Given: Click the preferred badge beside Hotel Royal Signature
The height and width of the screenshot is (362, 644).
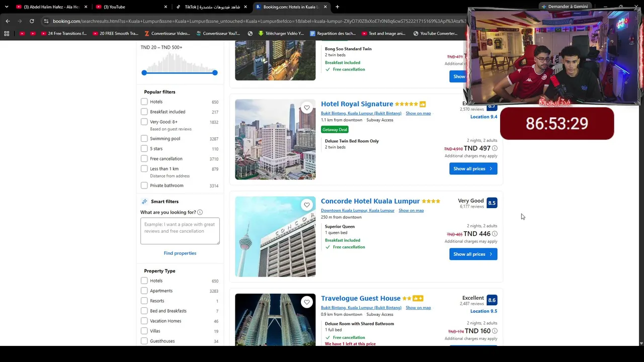Looking at the screenshot, I should [x=423, y=104].
